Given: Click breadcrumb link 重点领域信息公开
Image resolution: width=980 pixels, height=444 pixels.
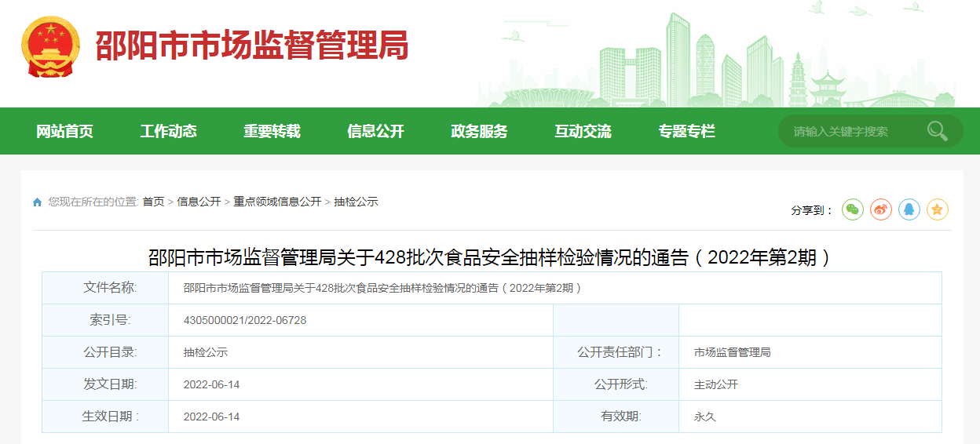Looking at the screenshot, I should tap(277, 202).
